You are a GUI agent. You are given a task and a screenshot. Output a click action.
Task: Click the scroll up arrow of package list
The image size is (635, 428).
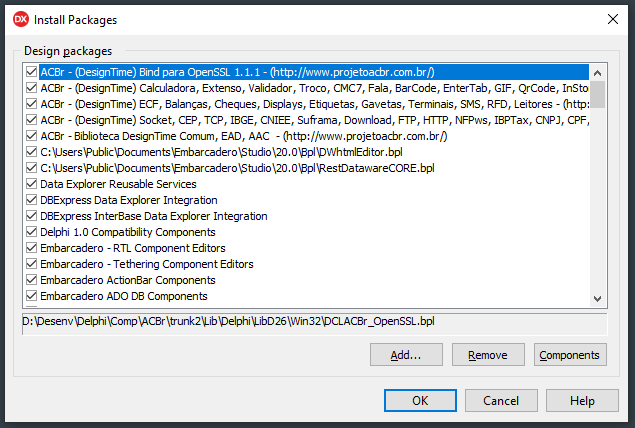(x=597, y=73)
